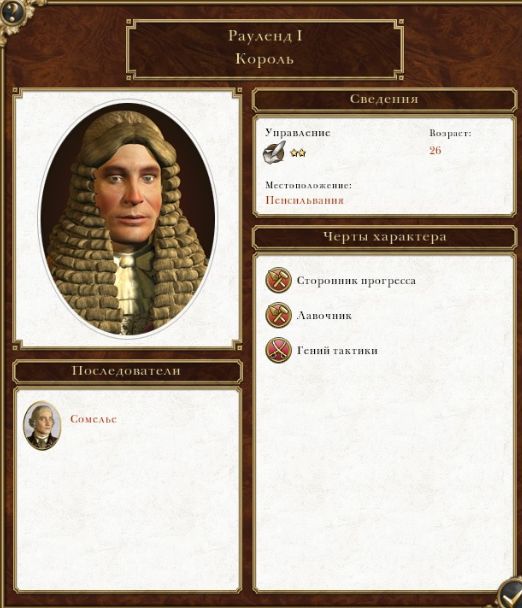Click the Управление quill and inkwell icon
The image size is (522, 608).
274,151
